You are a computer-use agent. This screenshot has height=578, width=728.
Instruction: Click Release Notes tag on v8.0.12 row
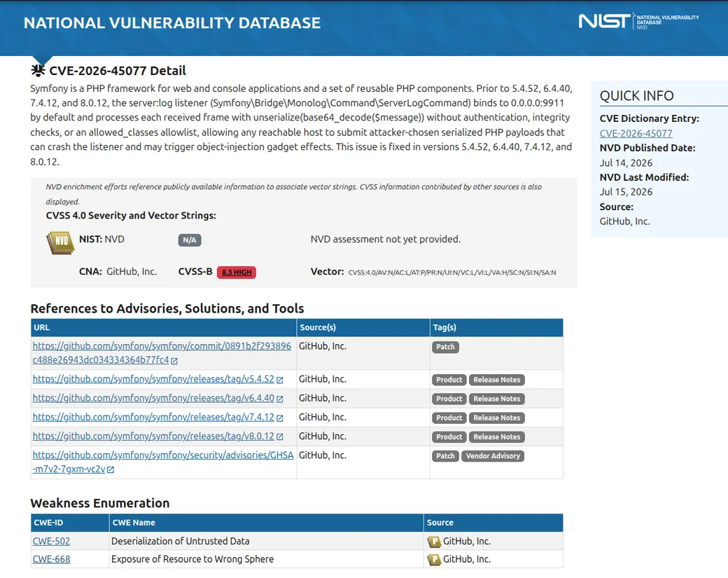pyautogui.click(x=497, y=437)
